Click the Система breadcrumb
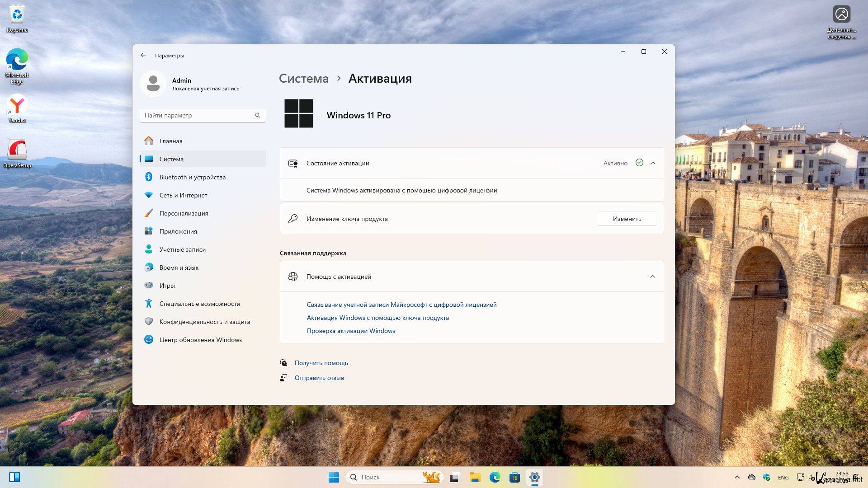This screenshot has height=488, width=868. point(303,78)
